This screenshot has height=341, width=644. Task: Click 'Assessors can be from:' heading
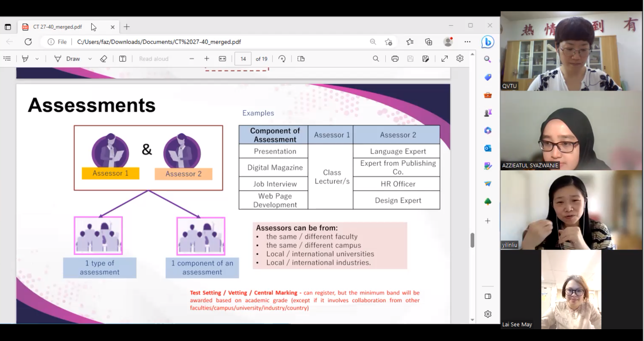point(296,228)
